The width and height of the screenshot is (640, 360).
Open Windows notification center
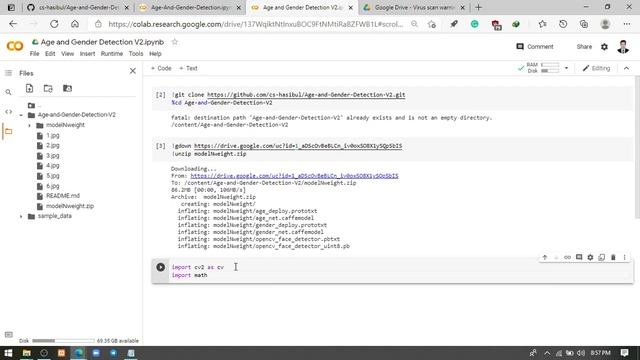tap(624, 353)
